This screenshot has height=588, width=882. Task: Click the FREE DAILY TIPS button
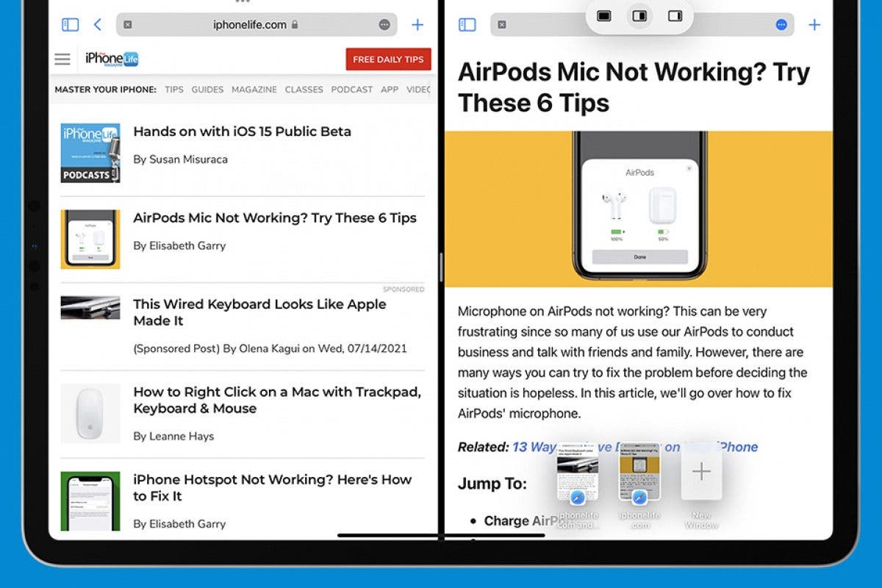coord(388,59)
